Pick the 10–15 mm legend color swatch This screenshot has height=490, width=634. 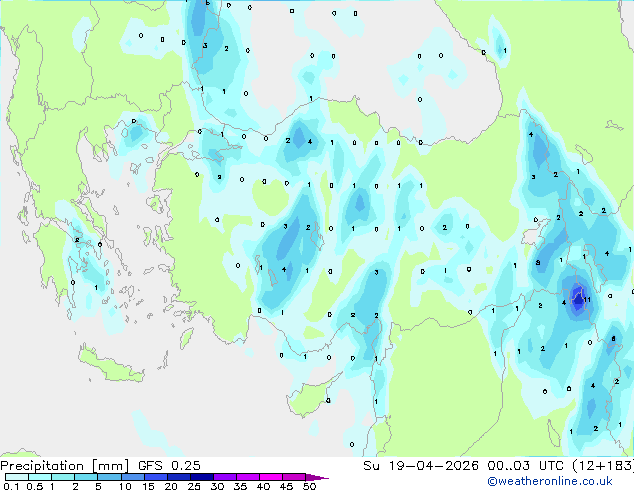[133, 477]
